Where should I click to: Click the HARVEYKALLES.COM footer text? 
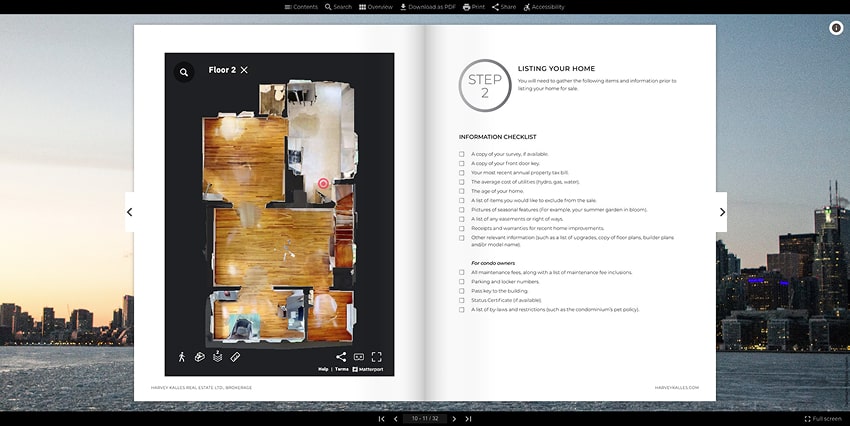(x=677, y=388)
